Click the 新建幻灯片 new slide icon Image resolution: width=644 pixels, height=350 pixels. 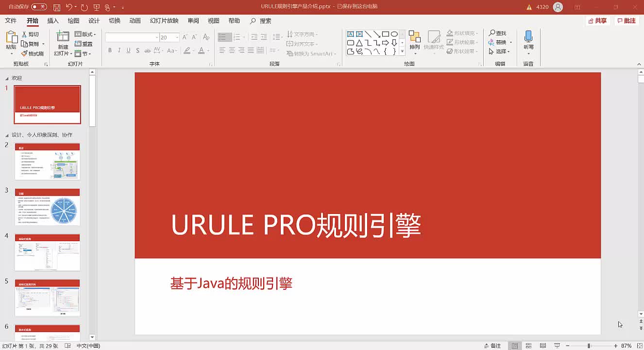point(63,36)
